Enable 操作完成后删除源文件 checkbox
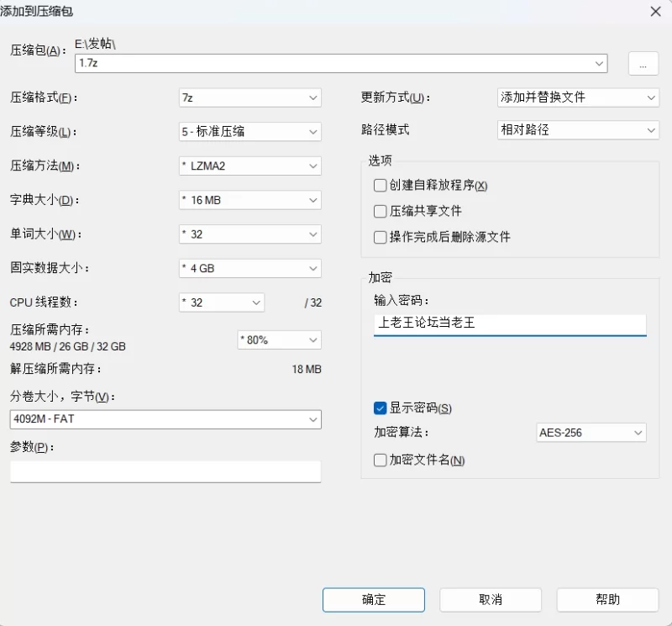This screenshot has height=626, width=672. (380, 238)
